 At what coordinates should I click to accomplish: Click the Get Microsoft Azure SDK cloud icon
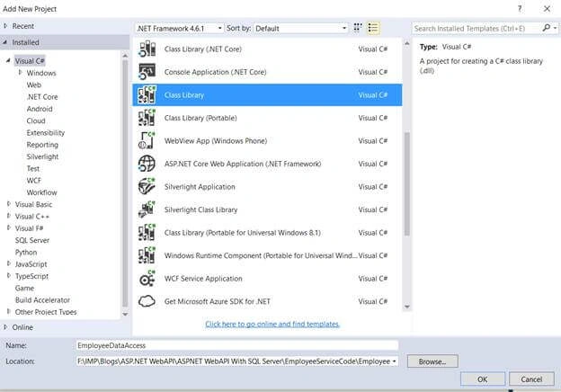147,301
